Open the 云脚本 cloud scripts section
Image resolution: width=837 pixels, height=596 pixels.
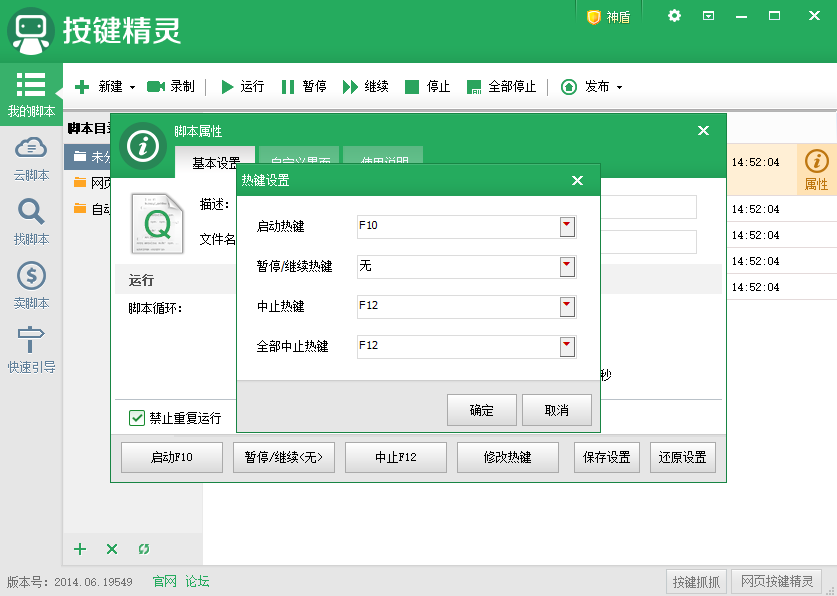[x=31, y=159]
